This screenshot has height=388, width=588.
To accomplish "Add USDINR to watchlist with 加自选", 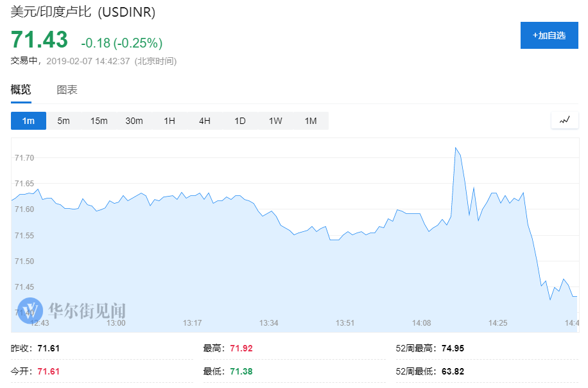I will pos(549,35).
